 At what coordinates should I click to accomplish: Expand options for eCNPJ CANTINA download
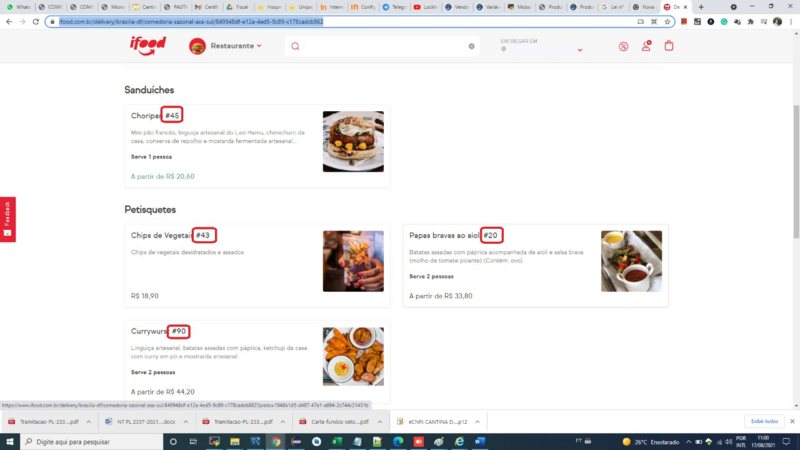[478, 422]
